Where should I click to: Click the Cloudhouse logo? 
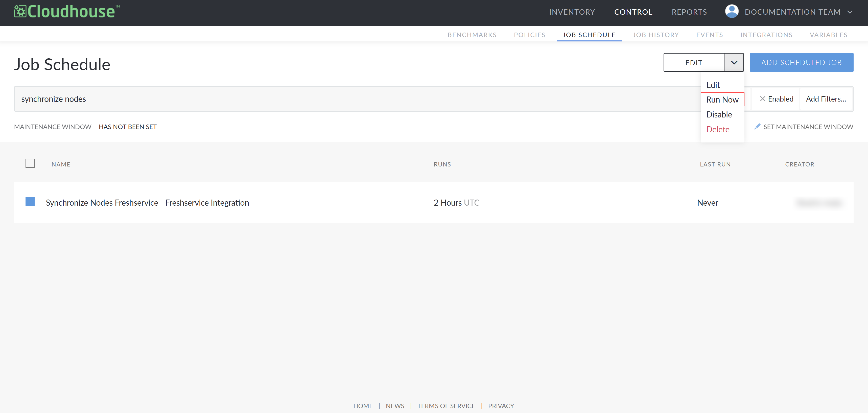[x=67, y=11]
